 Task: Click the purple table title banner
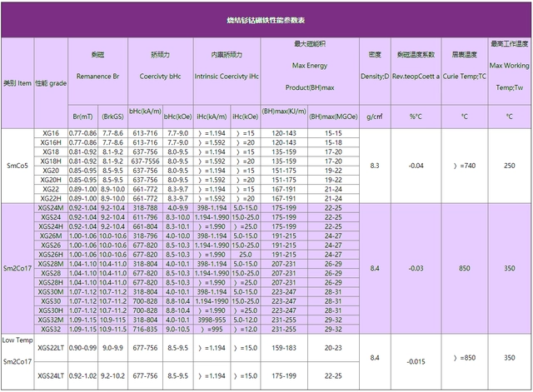click(266, 18)
